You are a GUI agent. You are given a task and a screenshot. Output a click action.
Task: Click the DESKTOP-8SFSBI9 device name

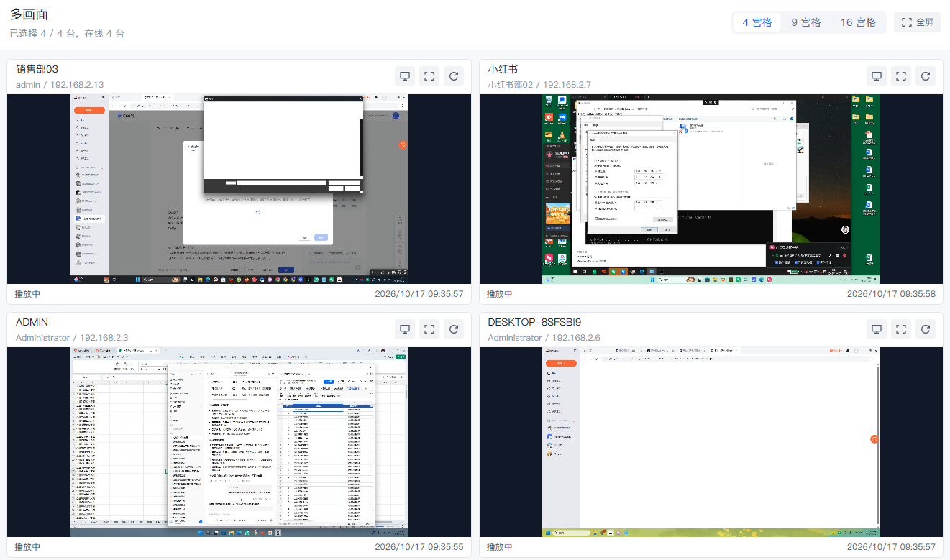click(534, 322)
